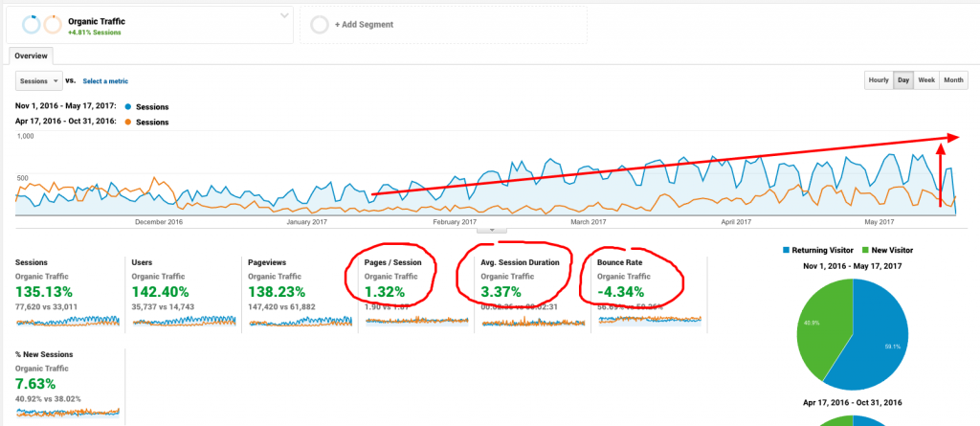980x426 pixels.
Task: Click the Nov 1, 2016 - May 17, 2017 date label
Action: (67, 107)
